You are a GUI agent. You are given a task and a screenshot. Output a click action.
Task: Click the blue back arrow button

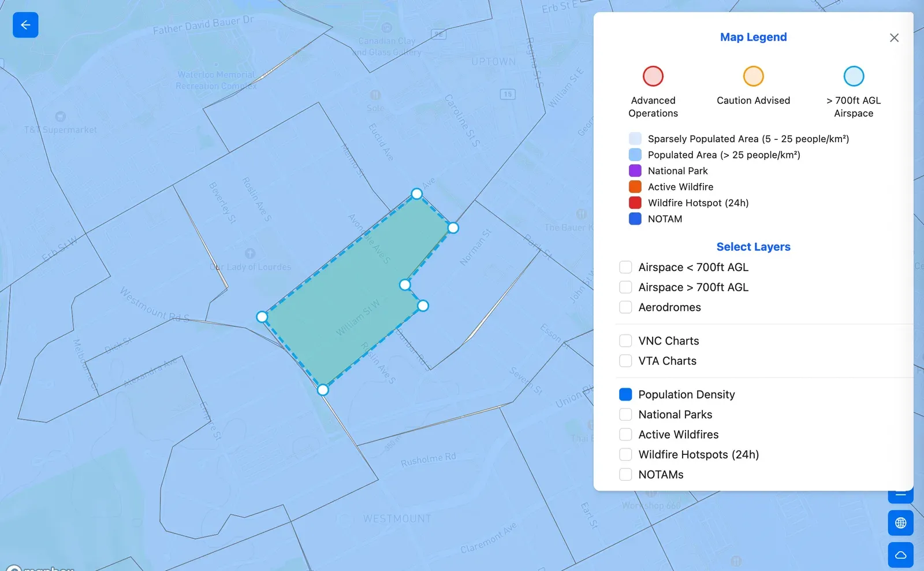[x=25, y=25]
